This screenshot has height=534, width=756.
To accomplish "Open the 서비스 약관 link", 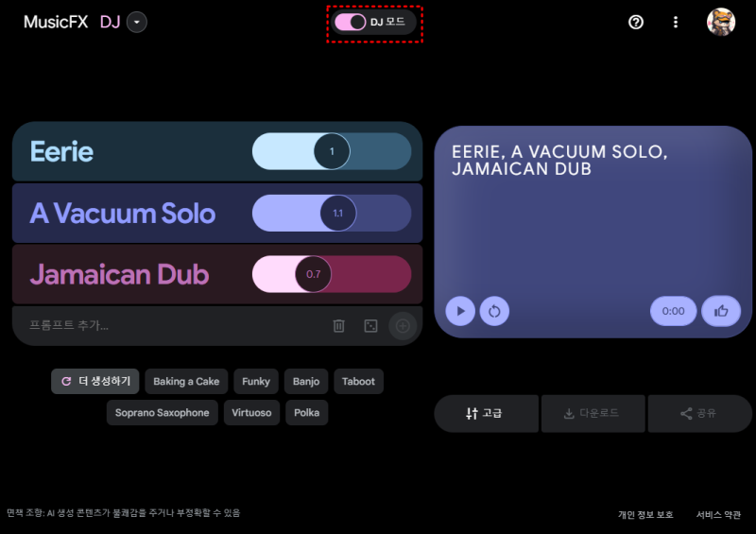I will tap(718, 515).
